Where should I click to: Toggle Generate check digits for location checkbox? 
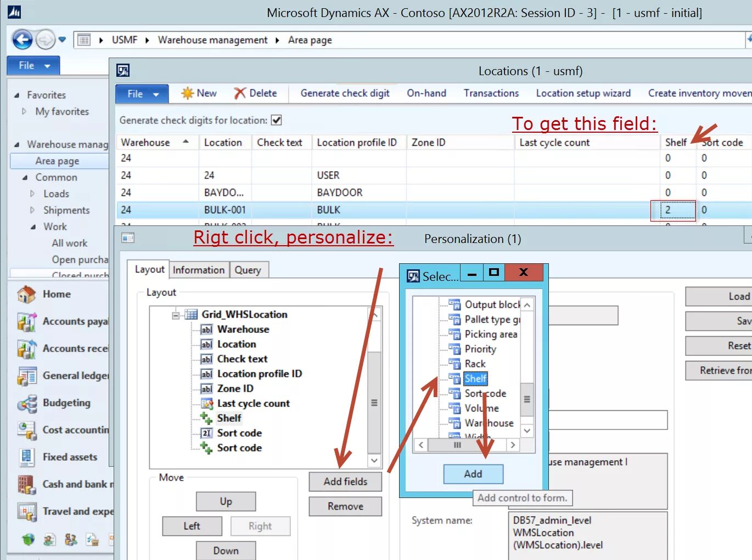277,120
